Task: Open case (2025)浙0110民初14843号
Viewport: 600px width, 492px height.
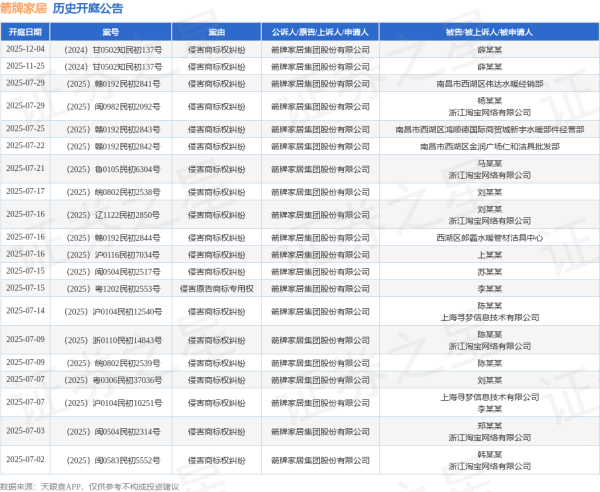Action: tap(111, 340)
